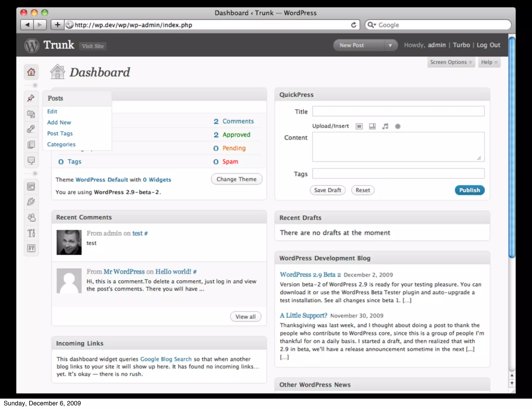Expand the Screen Options panel
This screenshot has width=532, height=409.
(x=451, y=62)
